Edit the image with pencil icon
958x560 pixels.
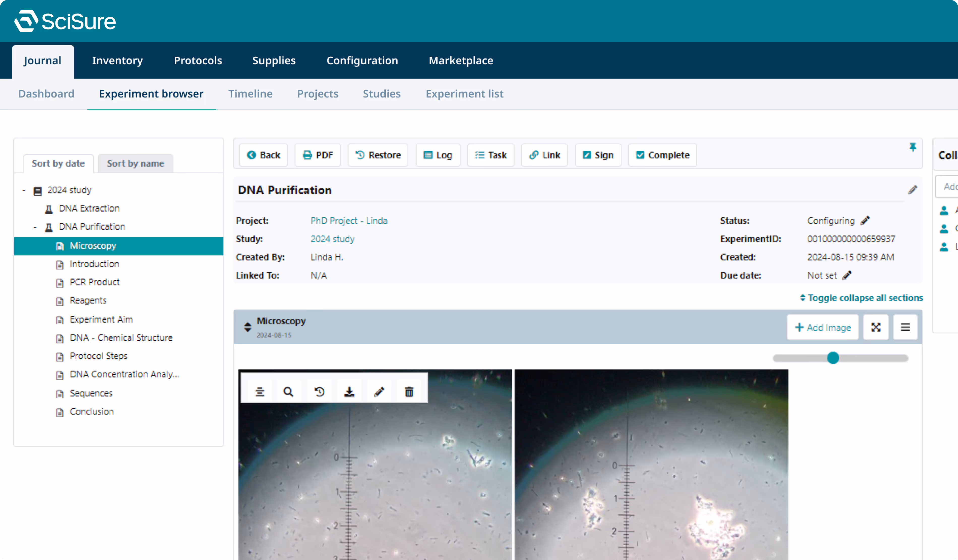[x=379, y=392]
